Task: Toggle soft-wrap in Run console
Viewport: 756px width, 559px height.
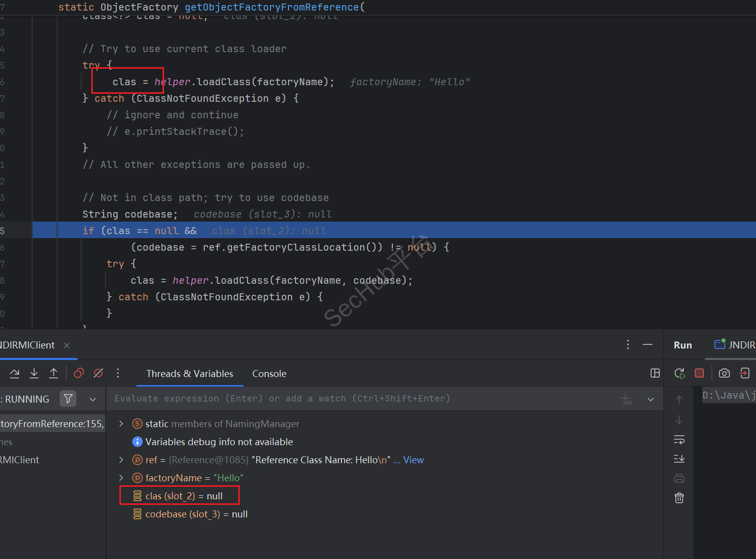Action: [679, 440]
